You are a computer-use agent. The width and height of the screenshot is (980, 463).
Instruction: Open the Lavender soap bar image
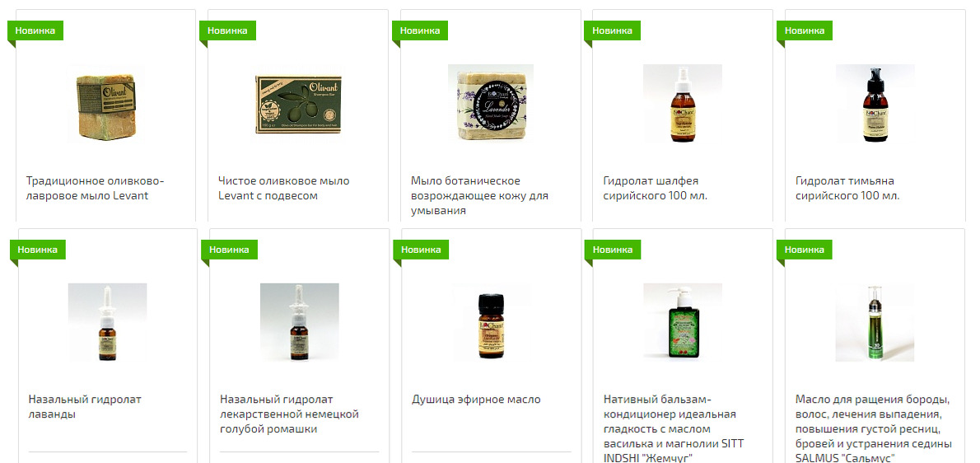(491, 103)
